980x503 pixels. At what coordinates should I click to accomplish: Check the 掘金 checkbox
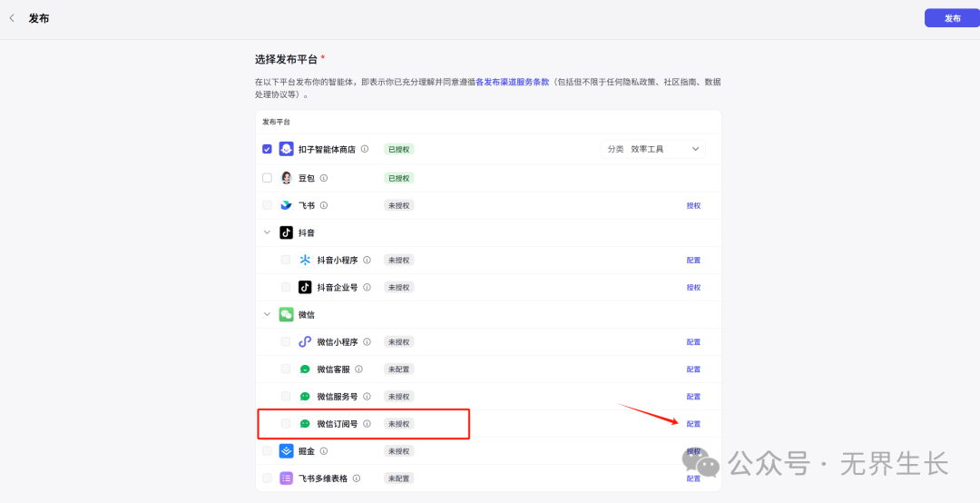pos(267,451)
